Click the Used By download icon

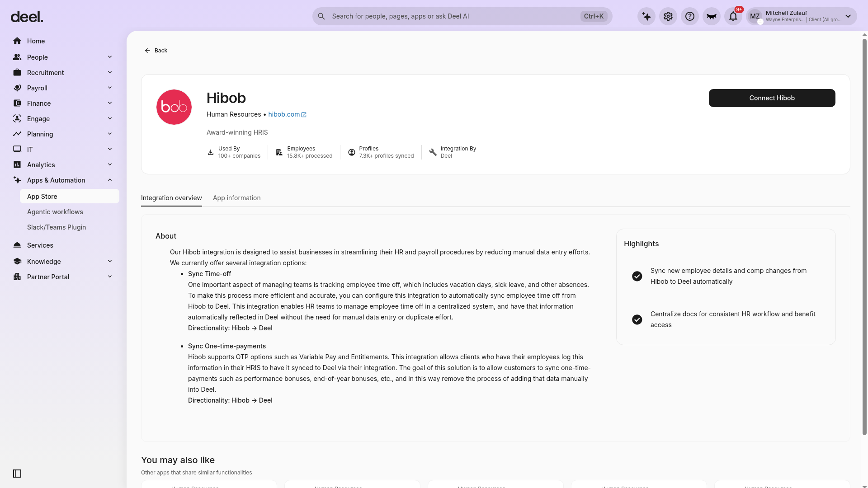point(211,152)
